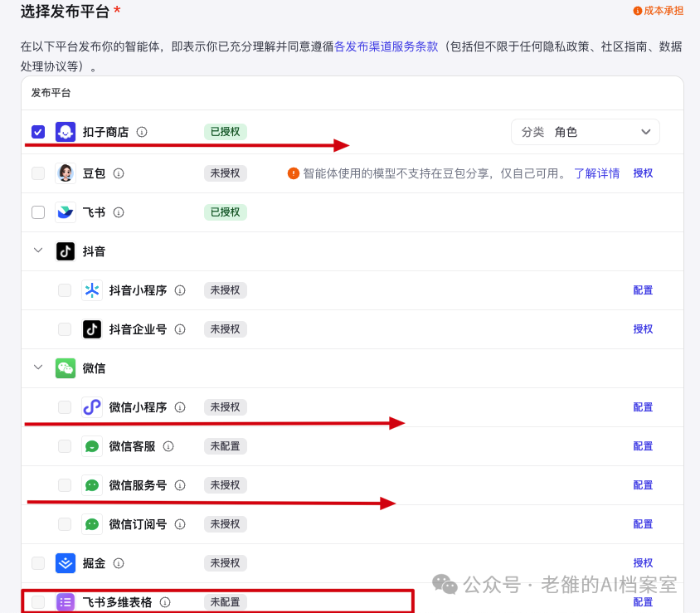Click 配置 for 微信小程序
700x613 pixels.
click(x=643, y=407)
